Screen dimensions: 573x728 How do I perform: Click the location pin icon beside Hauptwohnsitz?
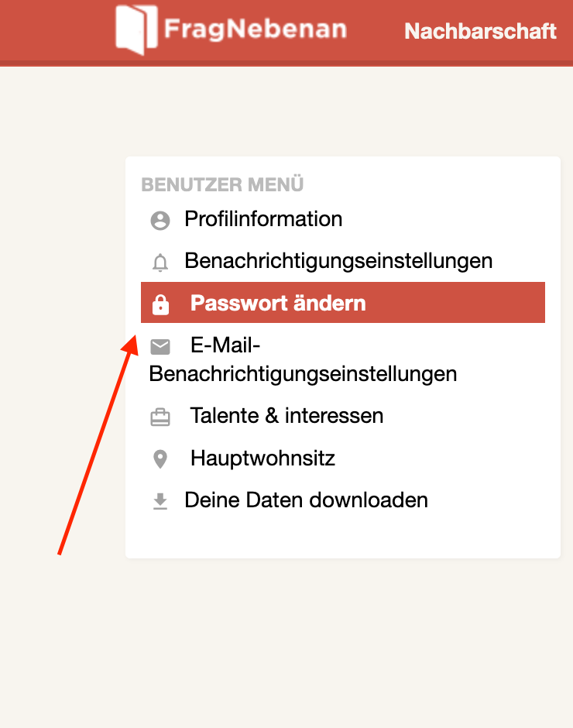coord(160,460)
